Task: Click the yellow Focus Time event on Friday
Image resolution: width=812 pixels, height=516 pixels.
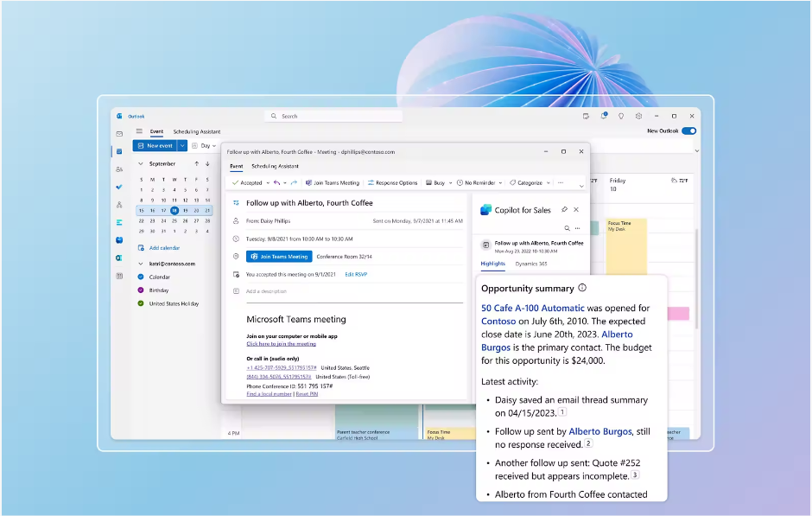Action: point(626,246)
